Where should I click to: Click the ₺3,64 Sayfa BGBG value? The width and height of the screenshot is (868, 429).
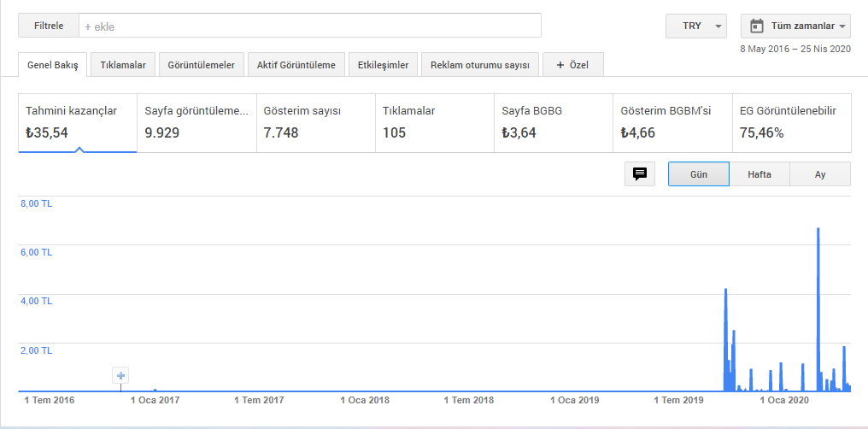(x=519, y=132)
